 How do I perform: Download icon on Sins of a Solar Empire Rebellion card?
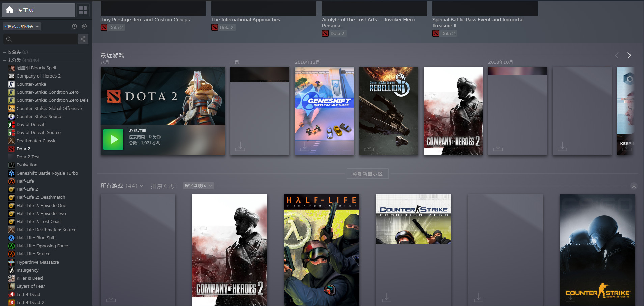tap(369, 146)
